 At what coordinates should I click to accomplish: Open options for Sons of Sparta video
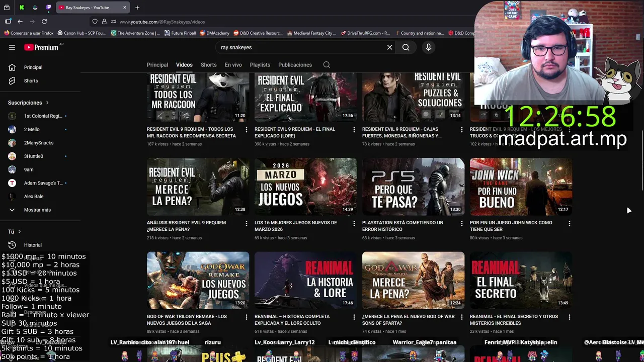coord(461,317)
